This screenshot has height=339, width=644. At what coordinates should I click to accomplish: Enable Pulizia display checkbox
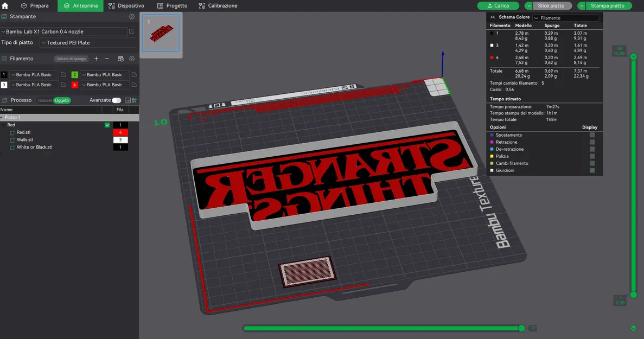(592, 156)
